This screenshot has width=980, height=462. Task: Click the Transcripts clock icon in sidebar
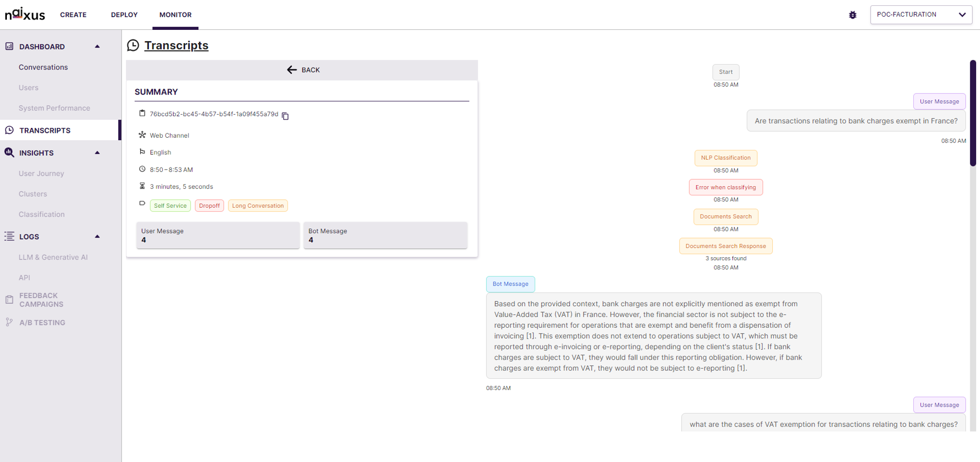(9, 130)
